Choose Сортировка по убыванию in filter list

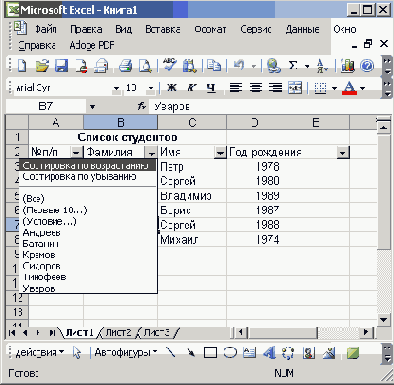(87, 176)
